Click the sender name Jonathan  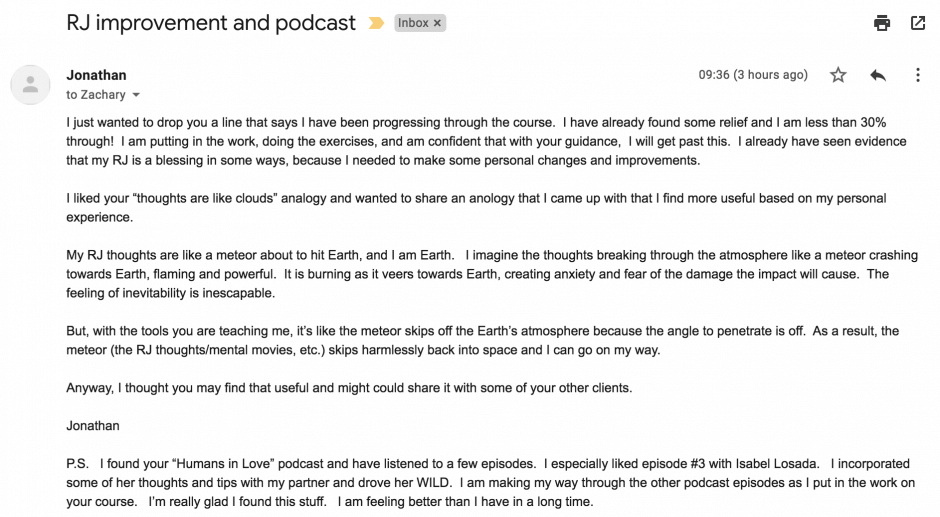(x=97, y=75)
